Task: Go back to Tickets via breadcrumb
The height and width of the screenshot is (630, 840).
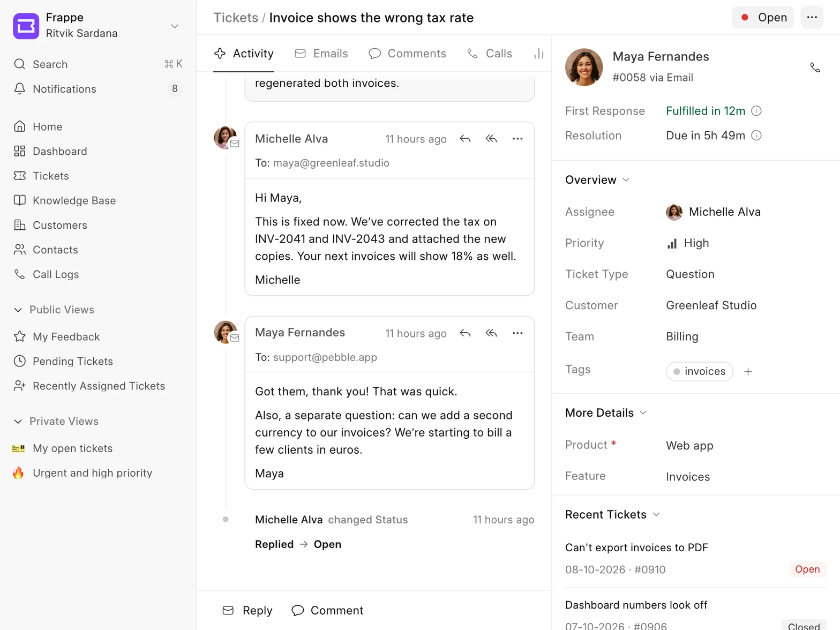Action: pyautogui.click(x=236, y=18)
